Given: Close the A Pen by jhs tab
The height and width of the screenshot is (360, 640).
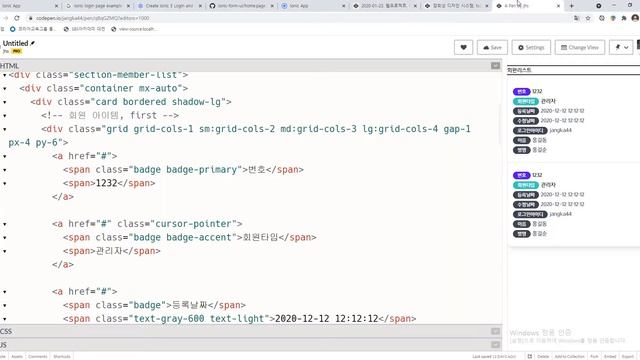Looking at the screenshot, I should pos(558,6).
